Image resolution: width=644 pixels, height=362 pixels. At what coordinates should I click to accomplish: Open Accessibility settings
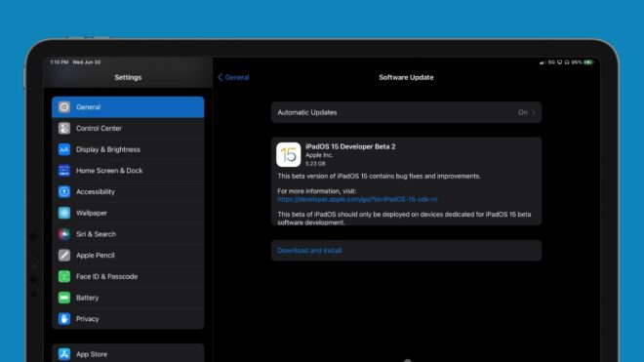[x=128, y=192]
